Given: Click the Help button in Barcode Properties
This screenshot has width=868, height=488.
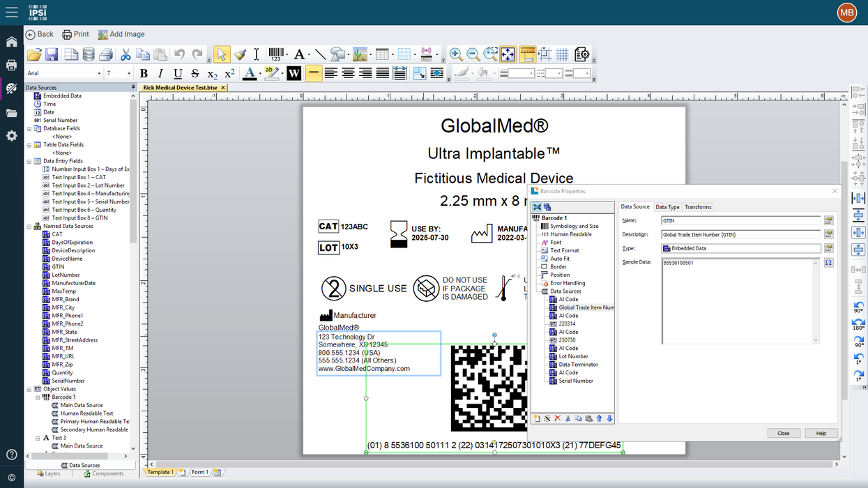Looking at the screenshot, I should (x=821, y=433).
